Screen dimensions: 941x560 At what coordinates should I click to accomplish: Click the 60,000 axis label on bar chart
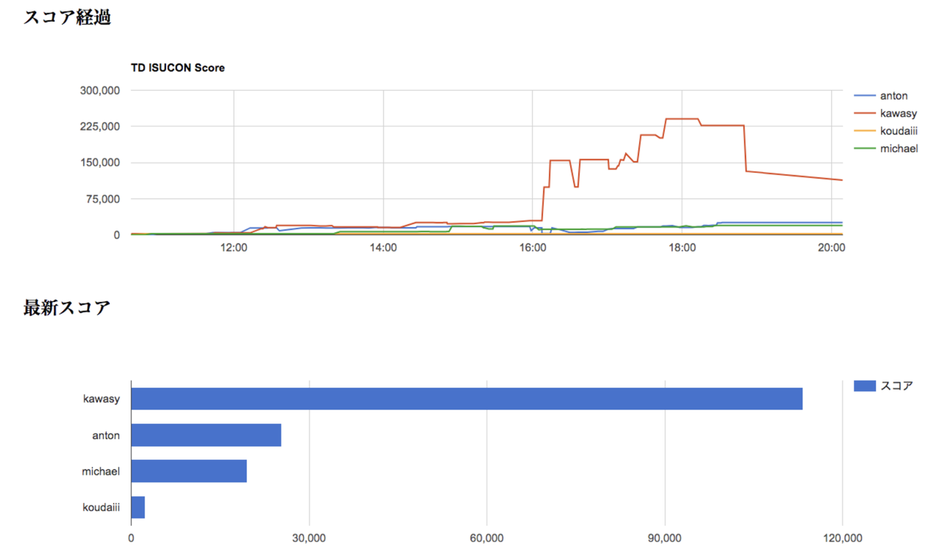(x=487, y=538)
